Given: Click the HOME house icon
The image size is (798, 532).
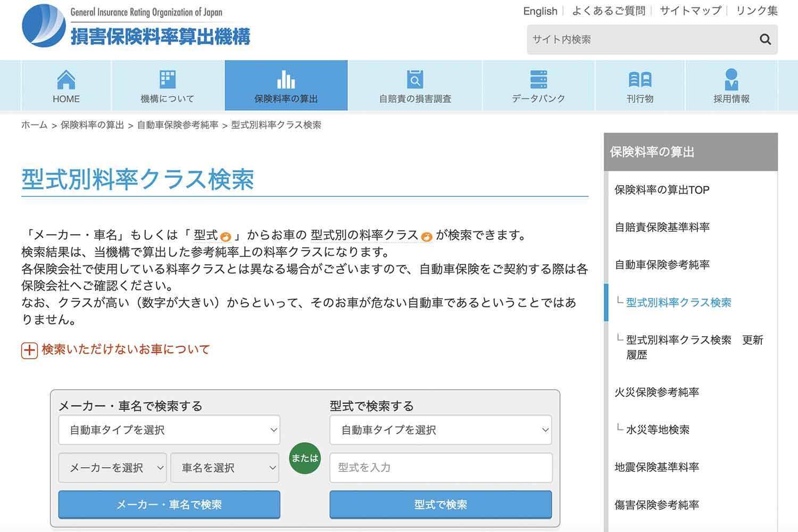Looking at the screenshot, I should pyautogui.click(x=66, y=79).
